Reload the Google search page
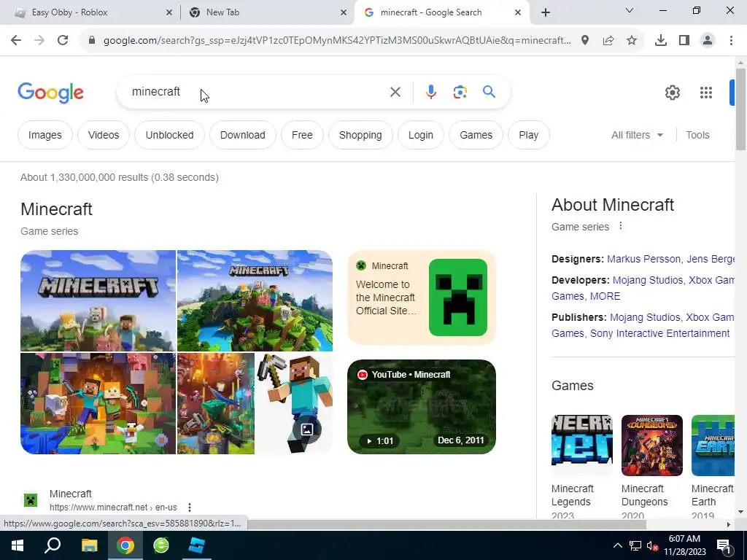747x560 pixels. tap(63, 41)
